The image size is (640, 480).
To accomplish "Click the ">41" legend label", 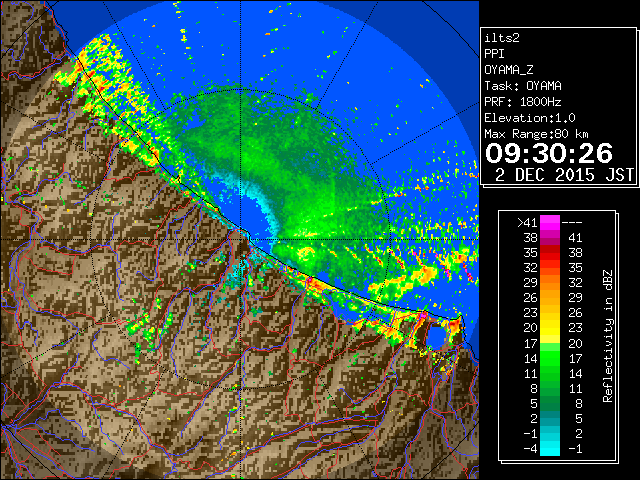I will [527, 222].
